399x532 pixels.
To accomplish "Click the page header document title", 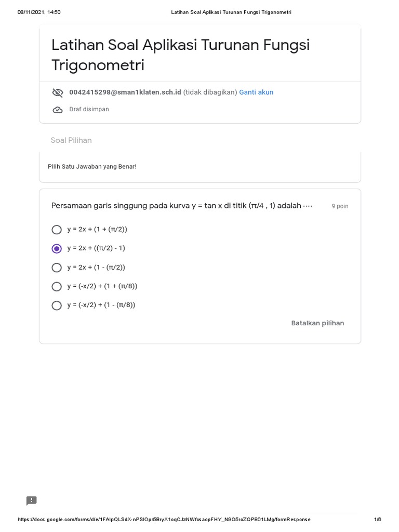I will pos(231,12).
